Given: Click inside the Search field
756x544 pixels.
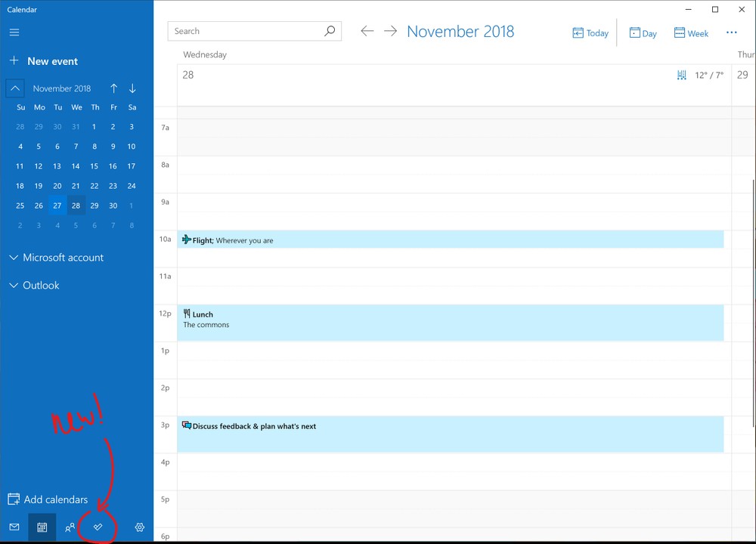Looking at the screenshot, I should tap(246, 31).
